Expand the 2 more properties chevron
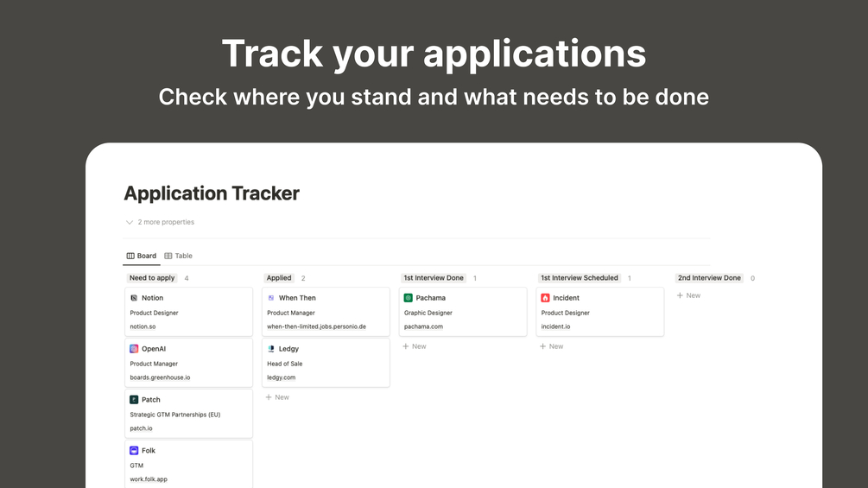The image size is (868, 488). [130, 223]
